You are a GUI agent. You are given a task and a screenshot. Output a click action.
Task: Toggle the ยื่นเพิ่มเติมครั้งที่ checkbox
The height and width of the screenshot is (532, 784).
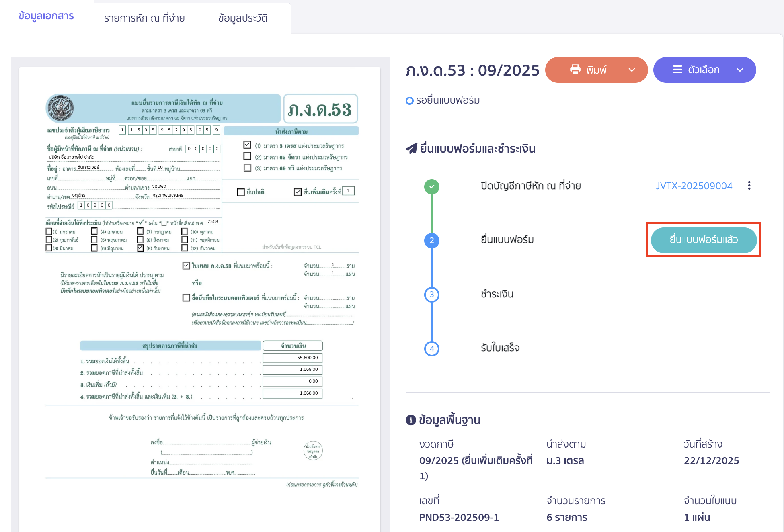click(x=298, y=191)
